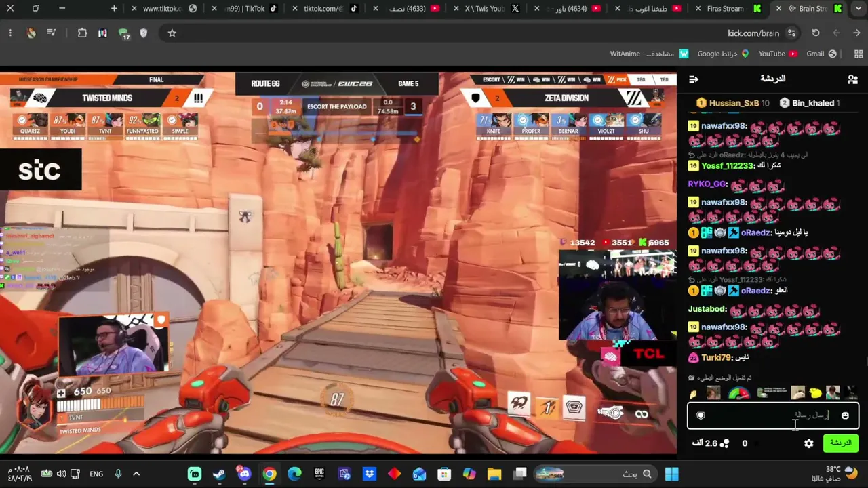Open RYKO_GG's profile from chat
The width and height of the screenshot is (868, 488).
point(707,184)
